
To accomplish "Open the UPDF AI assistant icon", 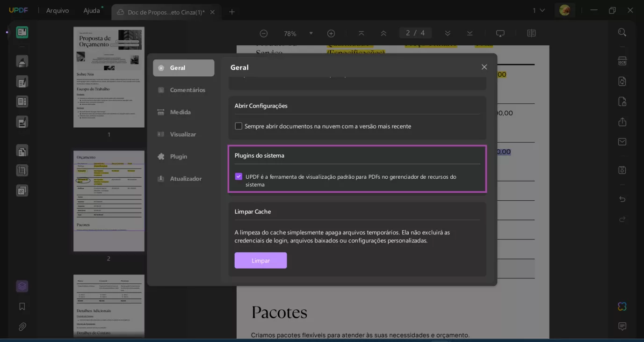I will pos(622,306).
